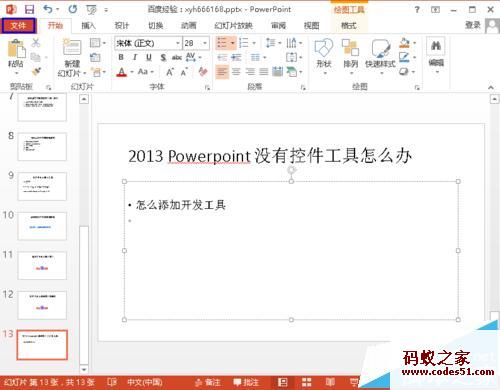Click the New Slide icon
500x390 pixels.
72,47
